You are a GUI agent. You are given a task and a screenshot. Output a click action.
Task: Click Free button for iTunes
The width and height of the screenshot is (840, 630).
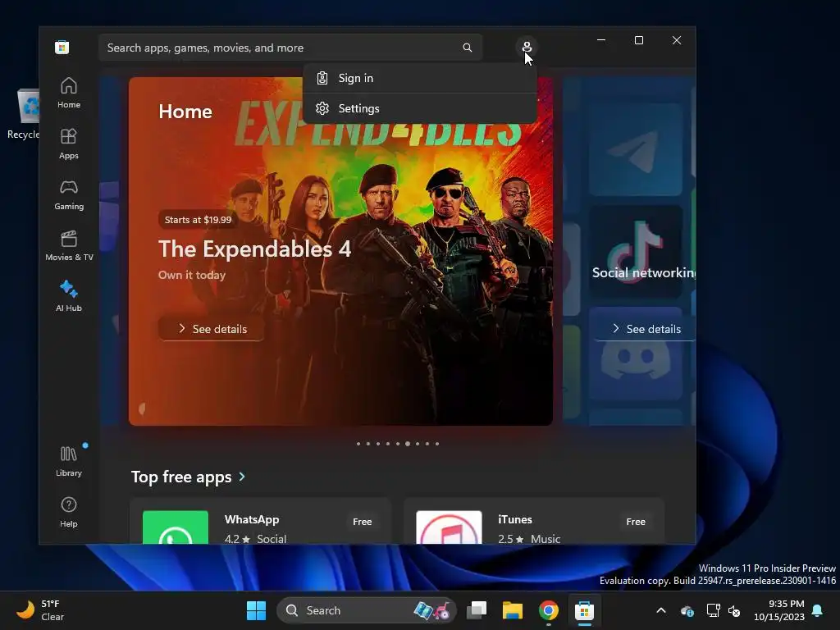(636, 522)
